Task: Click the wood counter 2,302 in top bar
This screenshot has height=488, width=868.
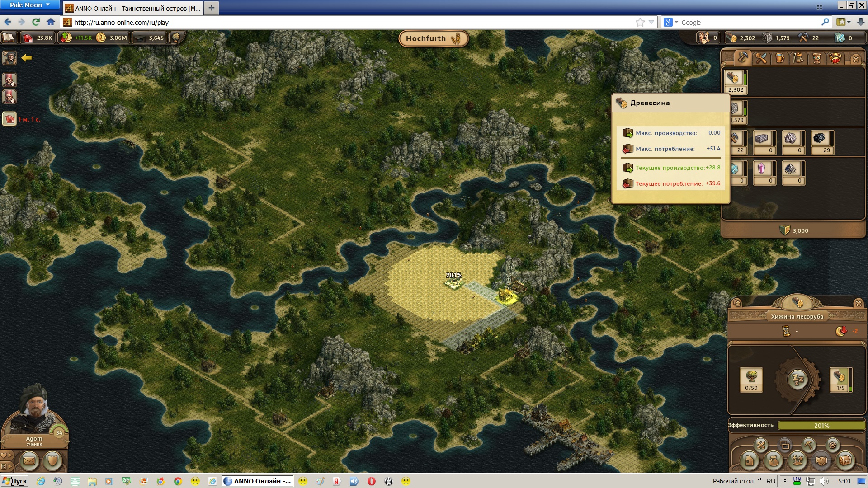Action: [741, 38]
